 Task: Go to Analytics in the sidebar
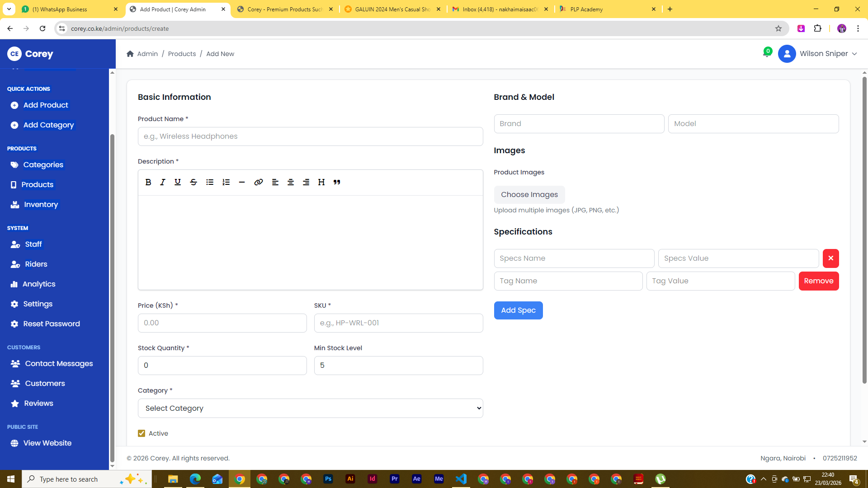coord(39,284)
